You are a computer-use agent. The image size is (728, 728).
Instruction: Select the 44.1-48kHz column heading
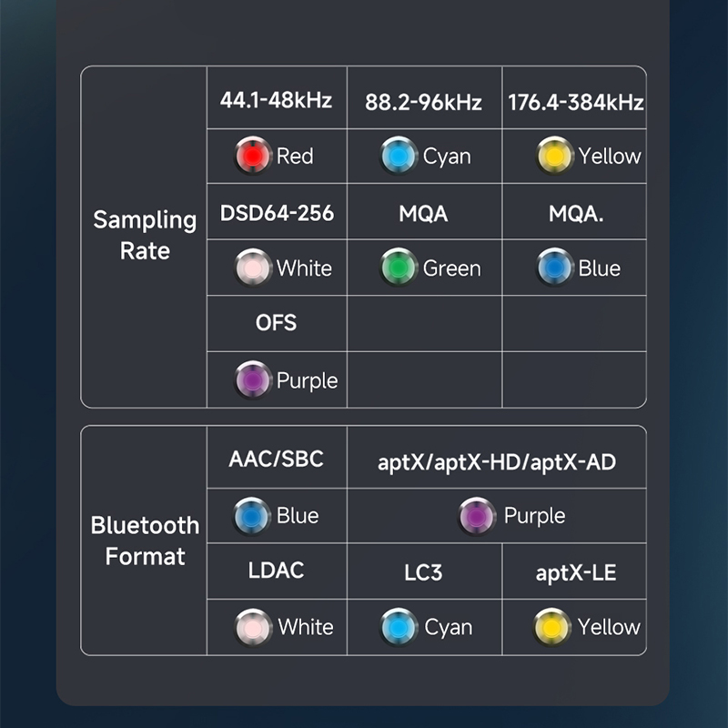(x=276, y=100)
